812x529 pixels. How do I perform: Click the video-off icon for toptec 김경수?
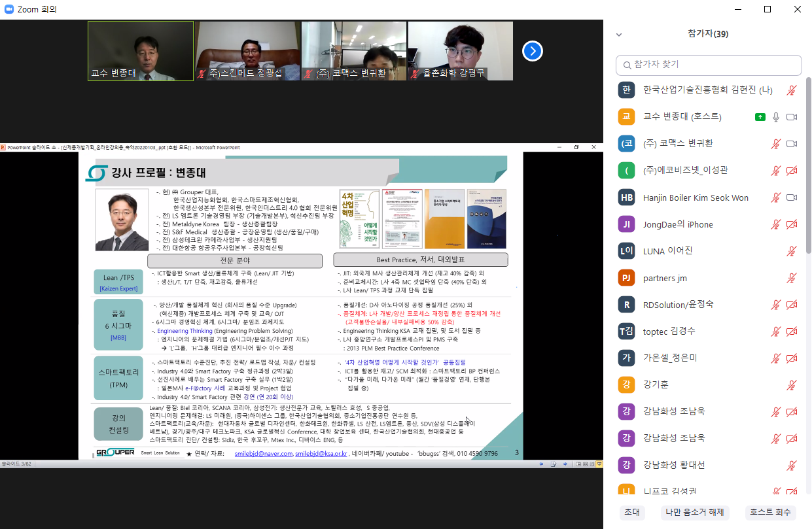tap(792, 332)
